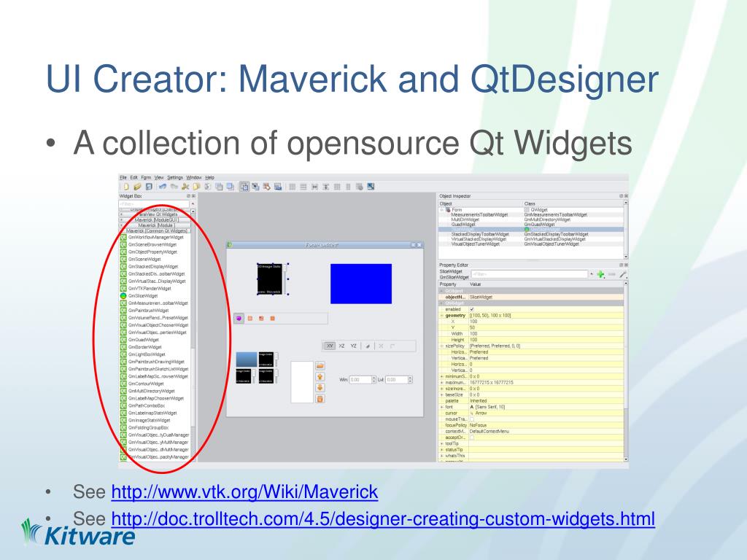Screen dimensions: 747x560
Task: Click the wrench icon in Property Editor
Action: click(623, 274)
